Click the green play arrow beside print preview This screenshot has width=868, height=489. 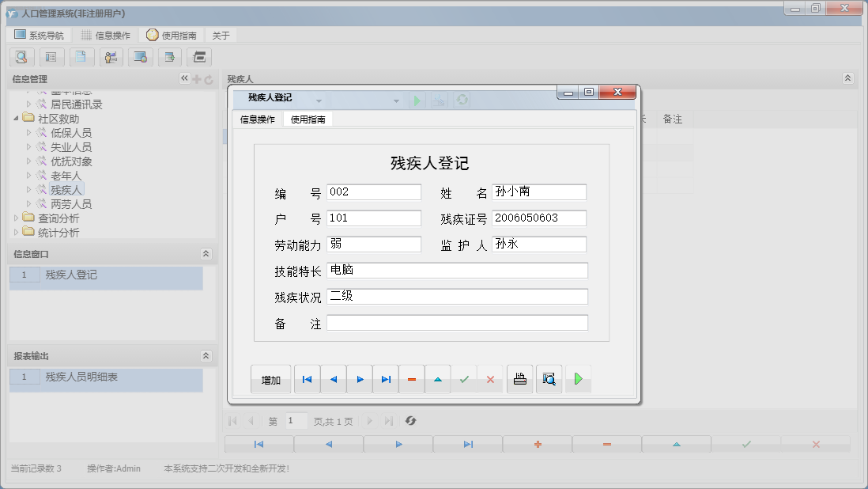(578, 380)
